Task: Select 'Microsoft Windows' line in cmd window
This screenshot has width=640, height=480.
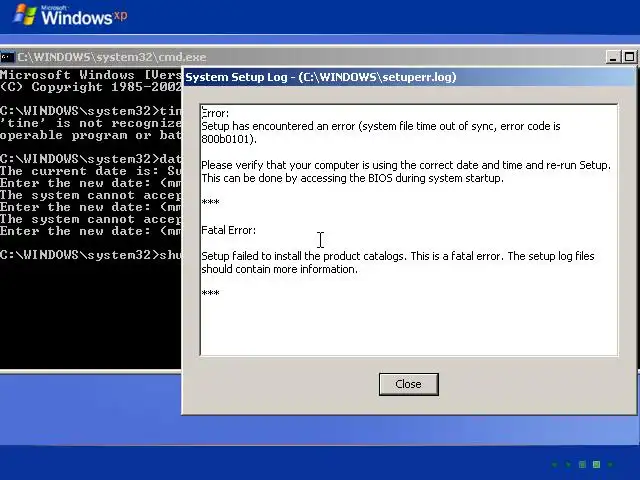Action: click(91, 75)
